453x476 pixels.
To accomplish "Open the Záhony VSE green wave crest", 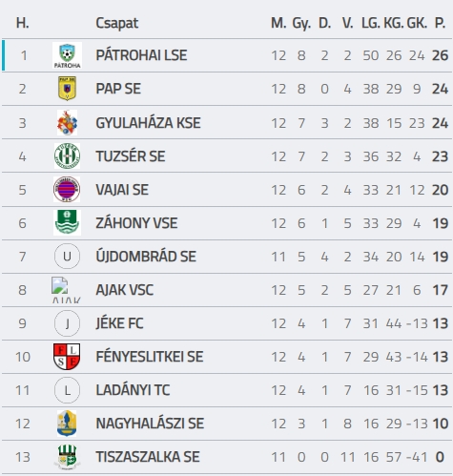I will (67, 222).
